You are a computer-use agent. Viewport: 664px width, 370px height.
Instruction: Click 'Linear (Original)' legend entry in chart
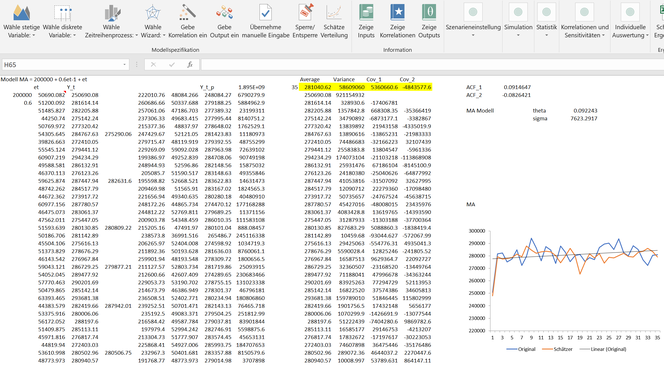[603, 349]
